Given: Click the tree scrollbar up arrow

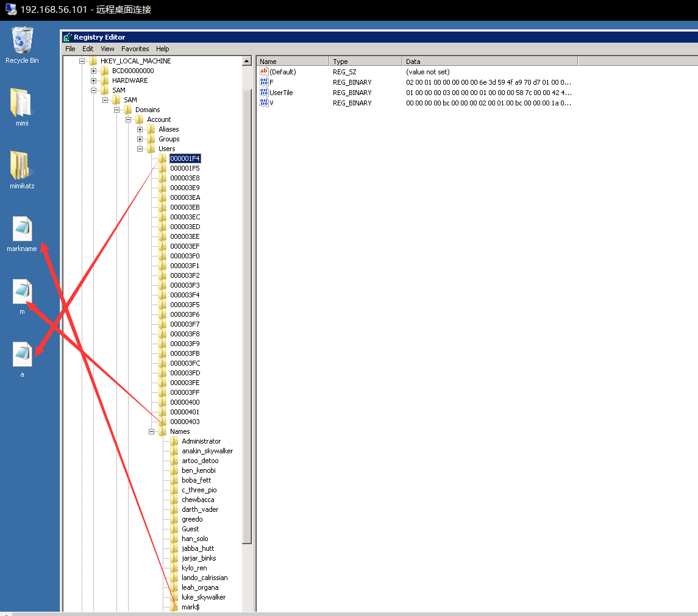Looking at the screenshot, I should [247, 61].
